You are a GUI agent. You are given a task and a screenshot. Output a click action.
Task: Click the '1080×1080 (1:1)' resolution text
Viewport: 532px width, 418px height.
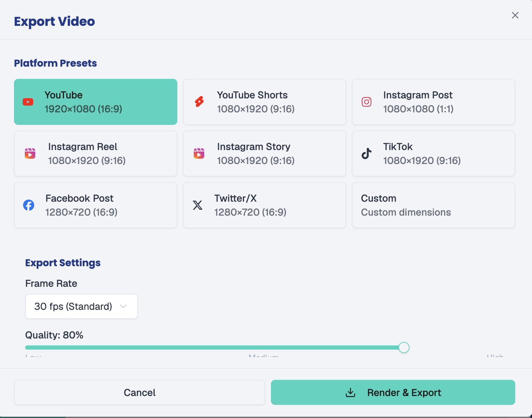(418, 109)
